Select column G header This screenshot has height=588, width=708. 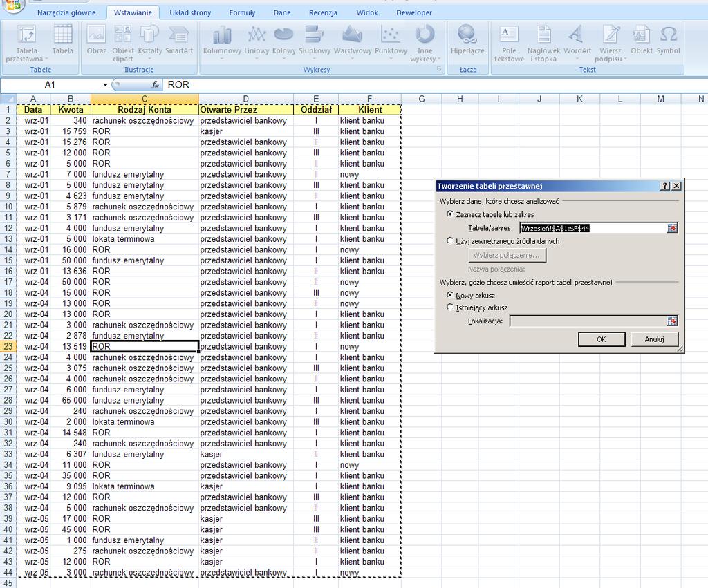[x=421, y=98]
